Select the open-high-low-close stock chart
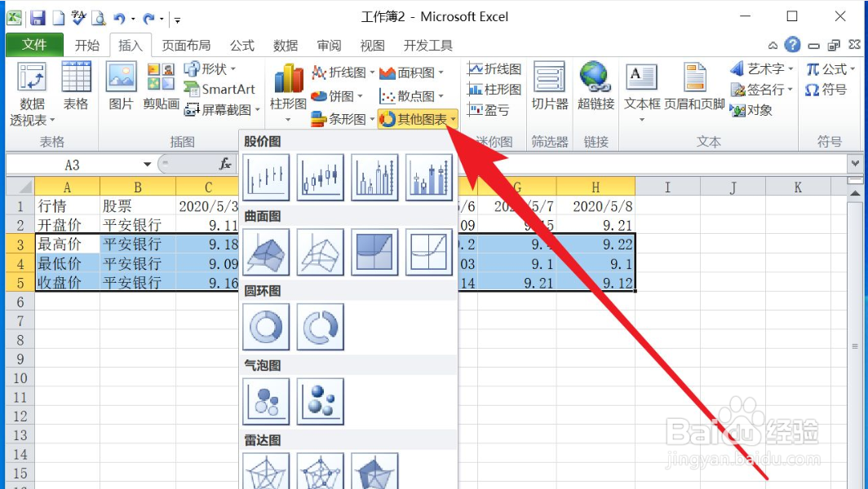This screenshot has height=489, width=868. pyautogui.click(x=321, y=177)
